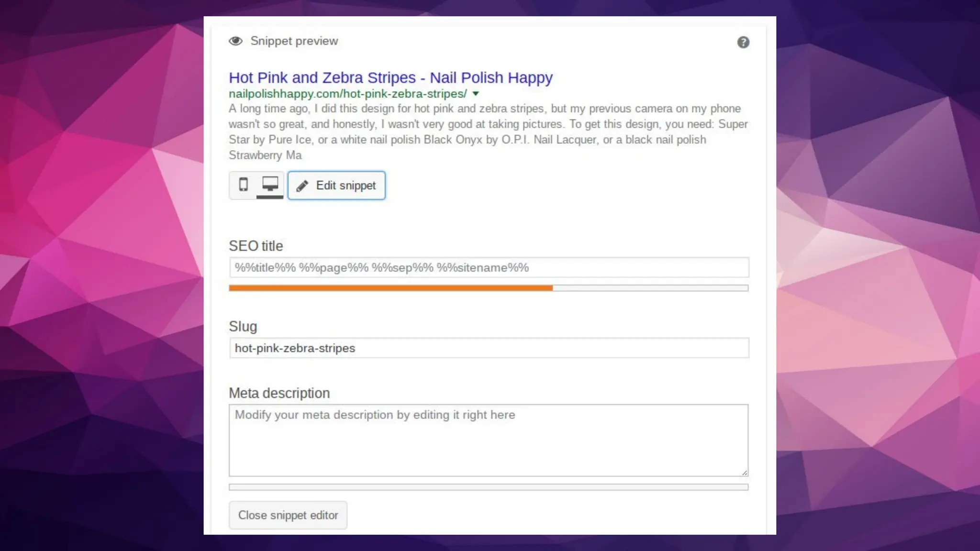
Task: Open the Hot Pink and Zebra Stripes title link
Action: (390, 77)
